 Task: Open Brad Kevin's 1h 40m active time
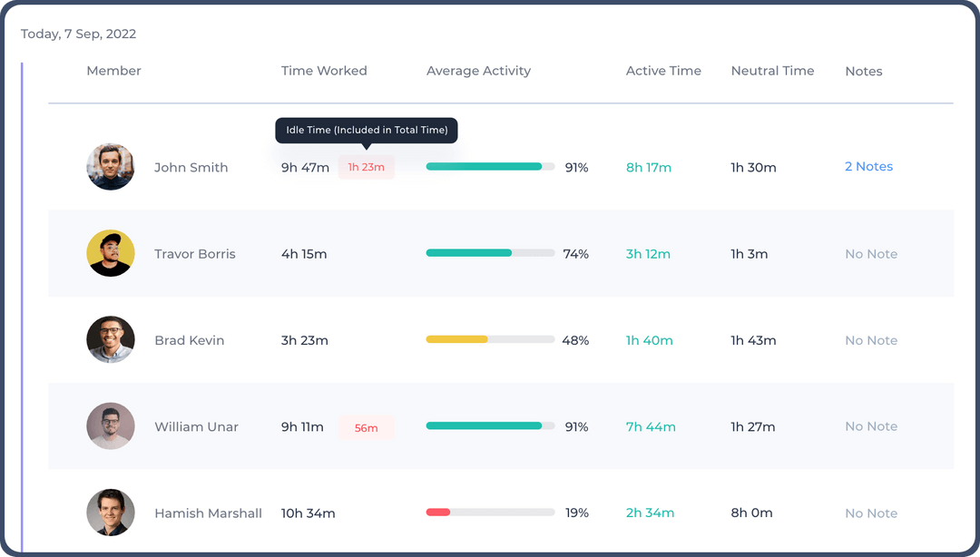[649, 340]
